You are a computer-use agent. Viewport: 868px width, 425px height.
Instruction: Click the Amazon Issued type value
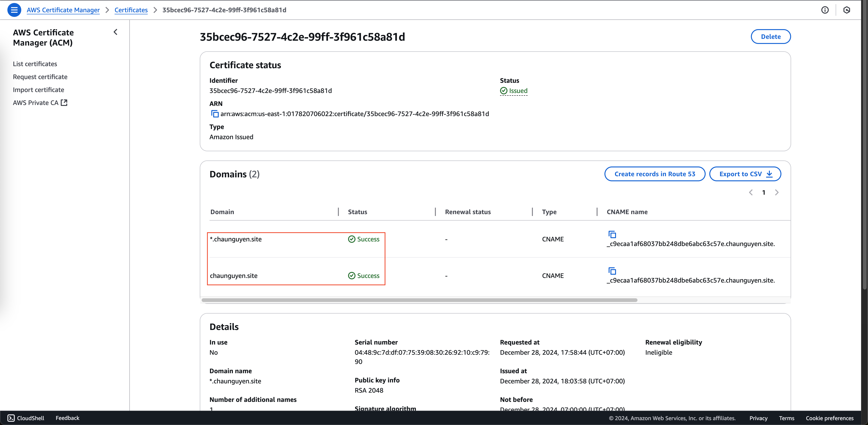[231, 137]
